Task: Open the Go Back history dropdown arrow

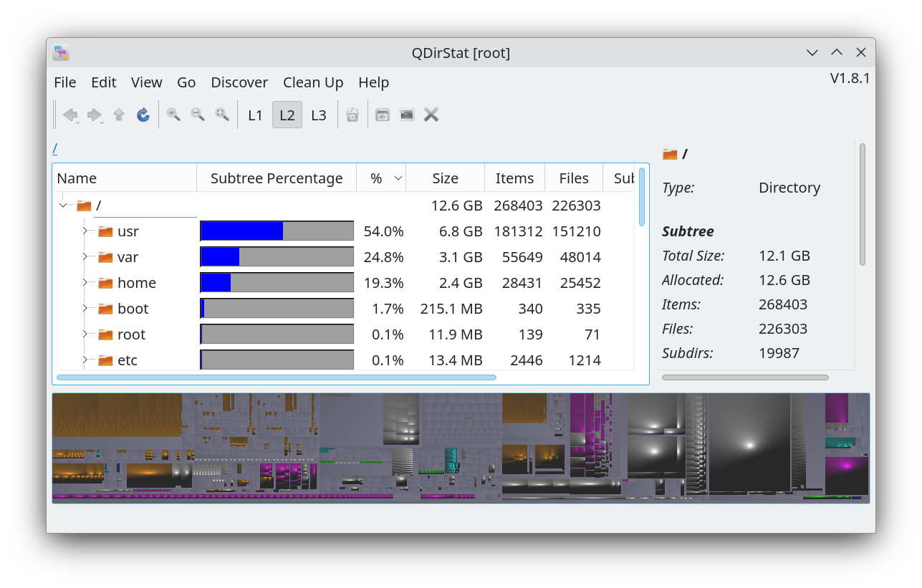Action: tap(78, 122)
